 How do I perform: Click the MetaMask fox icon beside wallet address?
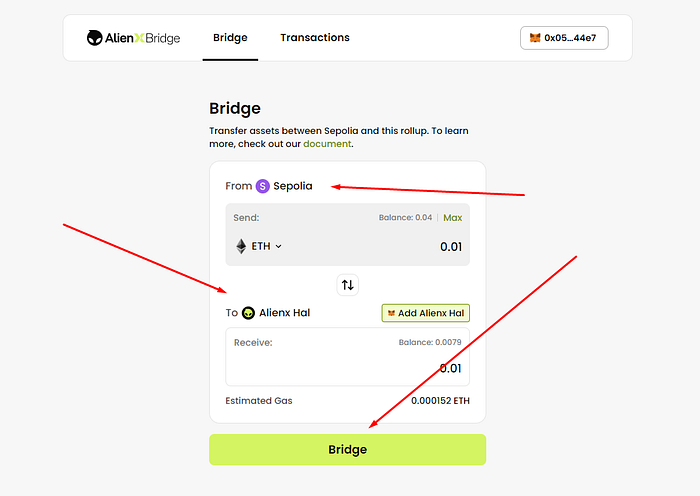(x=535, y=38)
